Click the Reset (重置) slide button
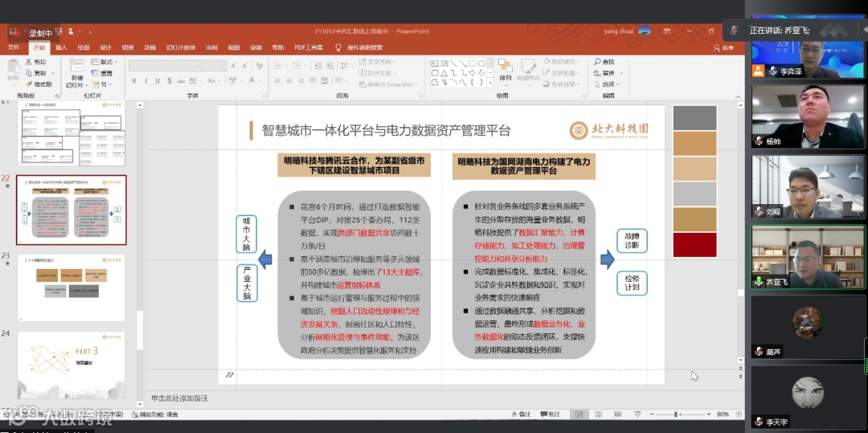868x433 pixels. (102, 73)
